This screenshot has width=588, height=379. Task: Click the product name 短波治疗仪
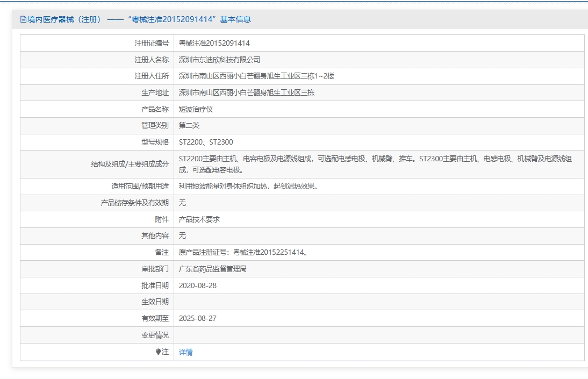[196, 109]
